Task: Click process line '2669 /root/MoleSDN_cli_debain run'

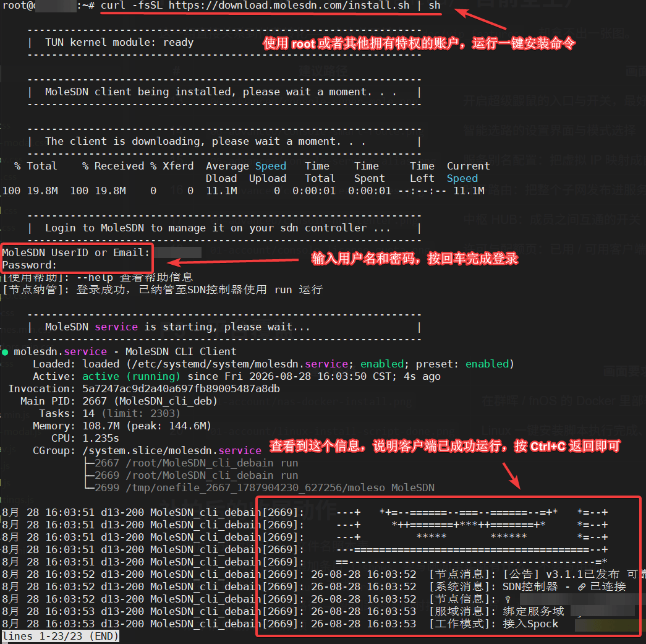Action: [x=196, y=475]
